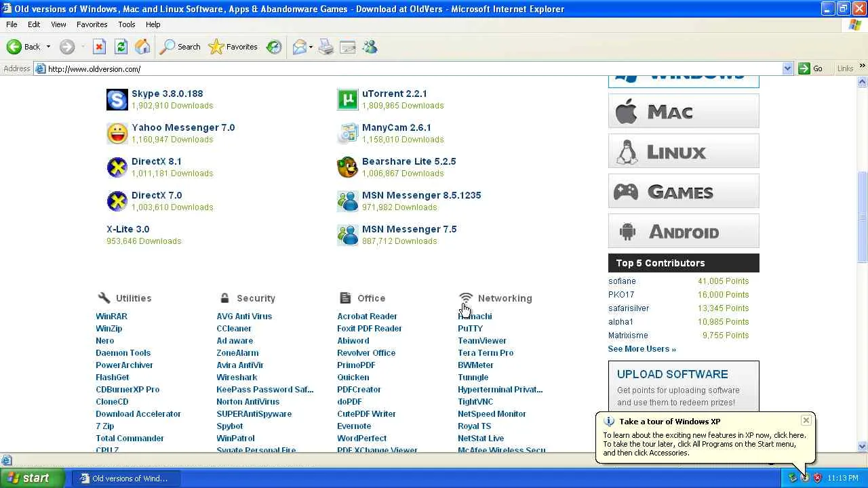Screen dimensions: 868x488
Task: Follow the See More Users link
Action: 642,349
